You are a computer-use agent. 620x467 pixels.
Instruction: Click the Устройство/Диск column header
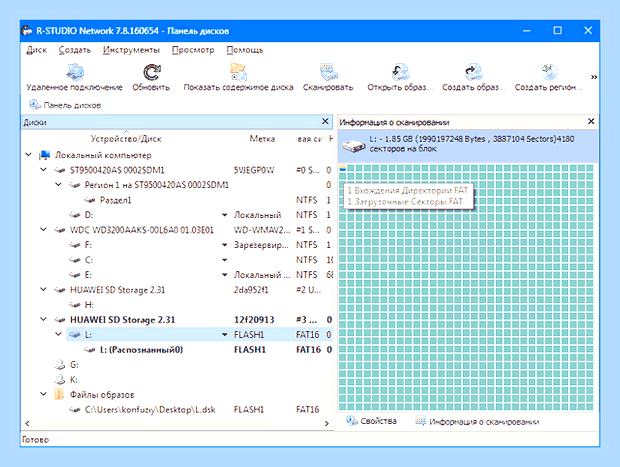click(126, 139)
